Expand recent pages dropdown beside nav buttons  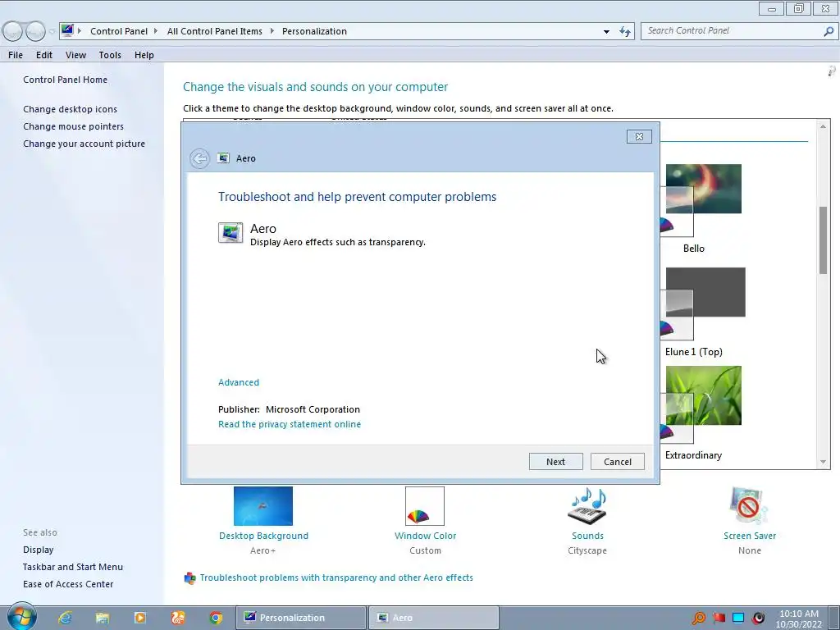52,32
